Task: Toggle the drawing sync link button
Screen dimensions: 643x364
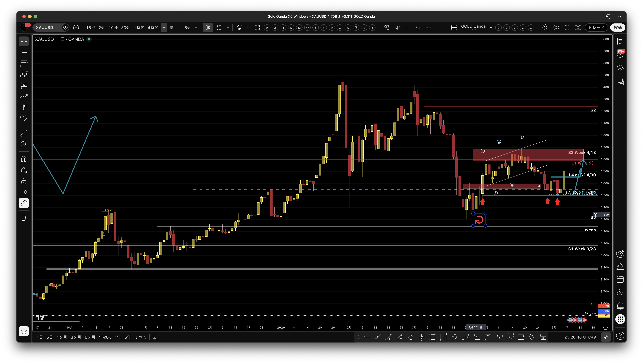Action: 24,203
